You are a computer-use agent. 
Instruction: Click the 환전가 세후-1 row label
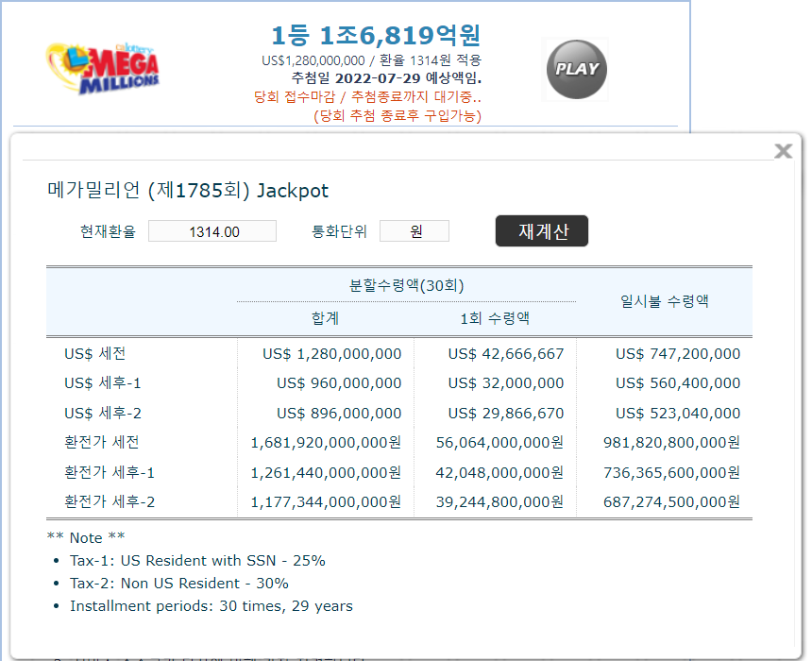tap(110, 472)
